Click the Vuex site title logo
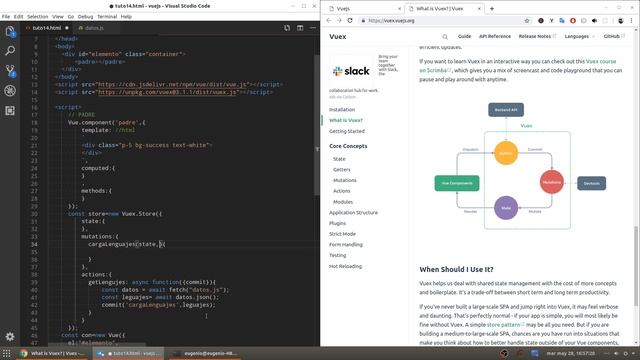This screenshot has width=640, height=360. (x=338, y=37)
